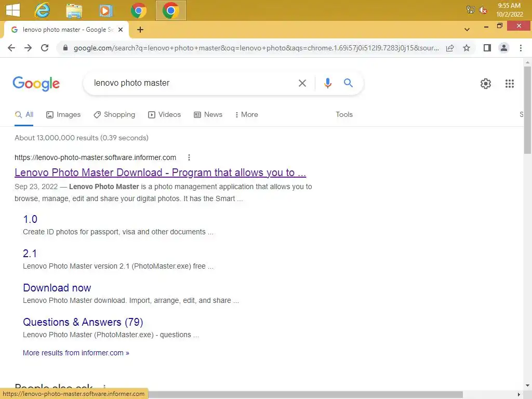Image resolution: width=532 pixels, height=399 pixels.
Task: Open the Windows Start button
Action: tap(13, 10)
